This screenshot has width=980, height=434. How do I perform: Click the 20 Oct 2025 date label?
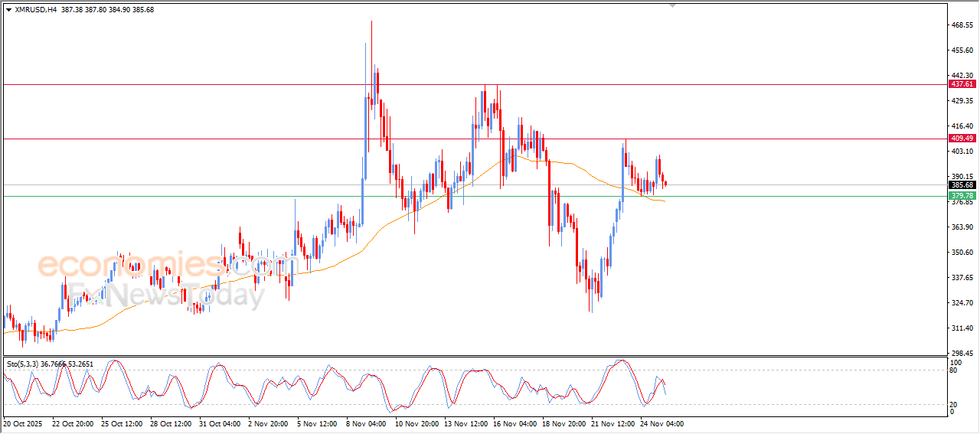(24, 423)
